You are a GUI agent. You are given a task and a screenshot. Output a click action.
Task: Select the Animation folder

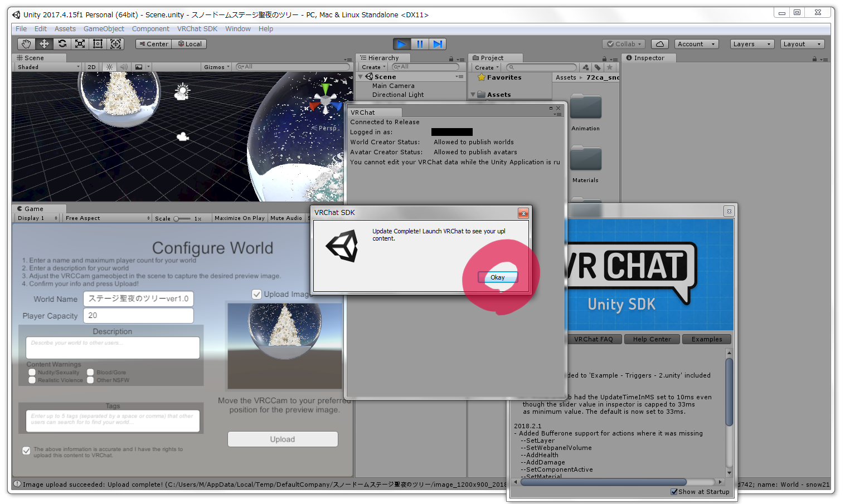click(585, 113)
